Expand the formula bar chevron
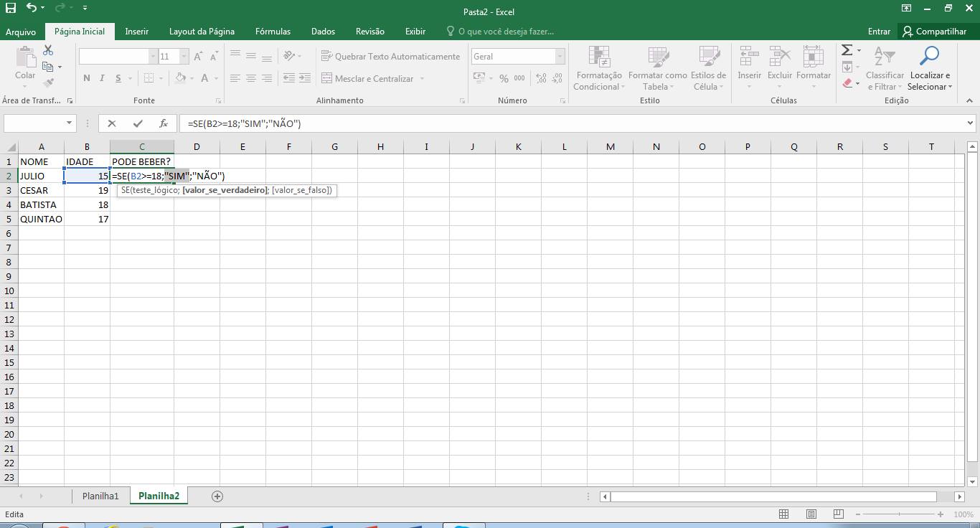The height and width of the screenshot is (528, 980). coord(970,123)
